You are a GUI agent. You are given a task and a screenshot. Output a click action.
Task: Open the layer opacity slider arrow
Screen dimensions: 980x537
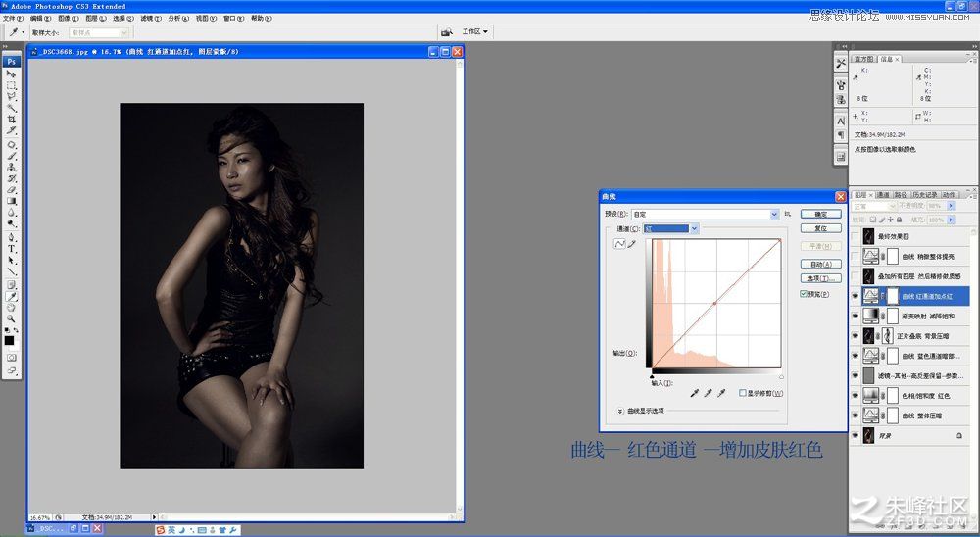pyautogui.click(x=952, y=206)
